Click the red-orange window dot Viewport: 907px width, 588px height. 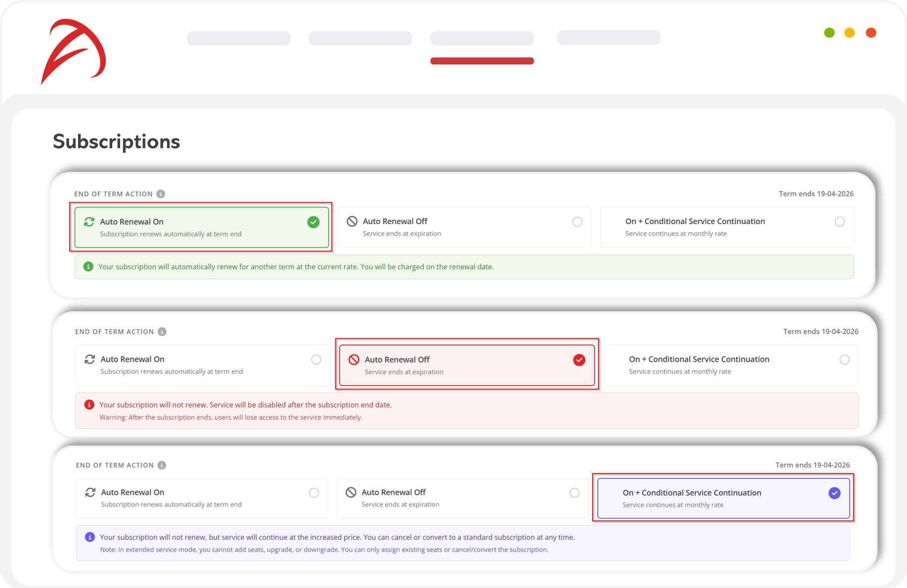[871, 33]
